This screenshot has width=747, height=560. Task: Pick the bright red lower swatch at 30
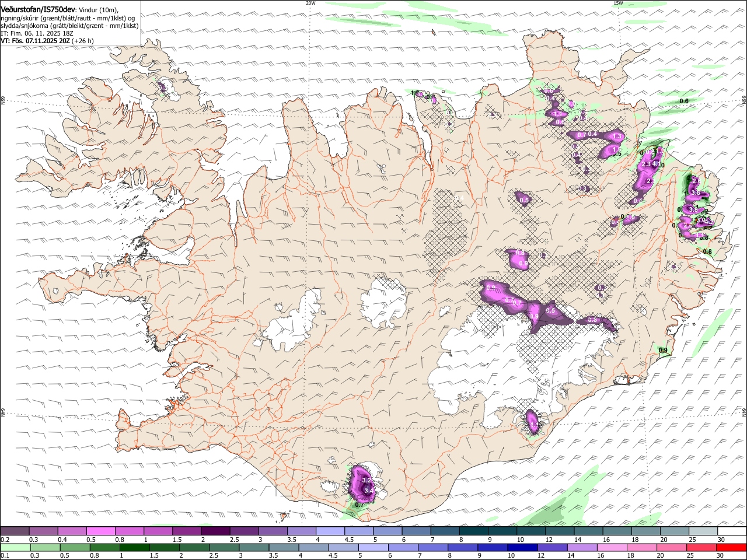click(732, 547)
